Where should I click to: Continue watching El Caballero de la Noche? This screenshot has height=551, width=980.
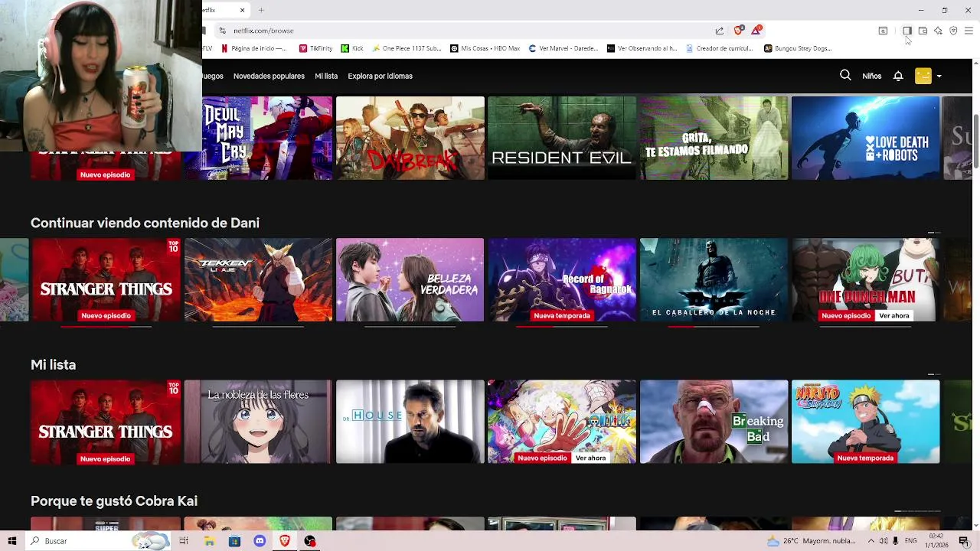coord(714,279)
